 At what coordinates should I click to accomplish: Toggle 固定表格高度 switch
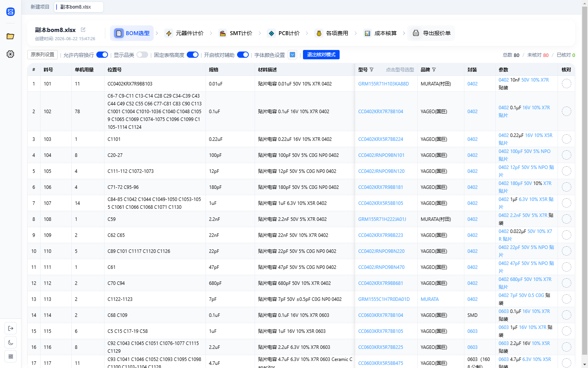[193, 55]
